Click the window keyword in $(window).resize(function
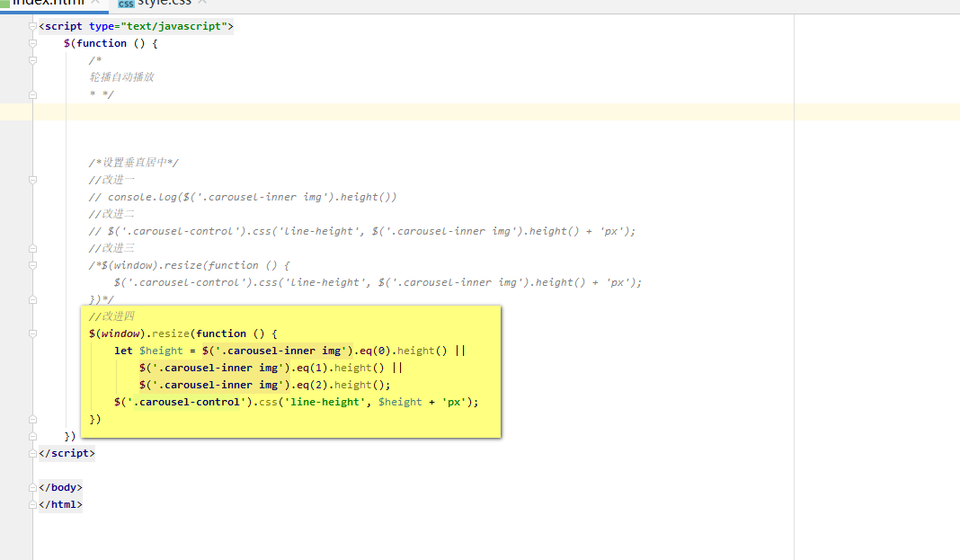Viewport: 960px width, 560px height. point(120,333)
